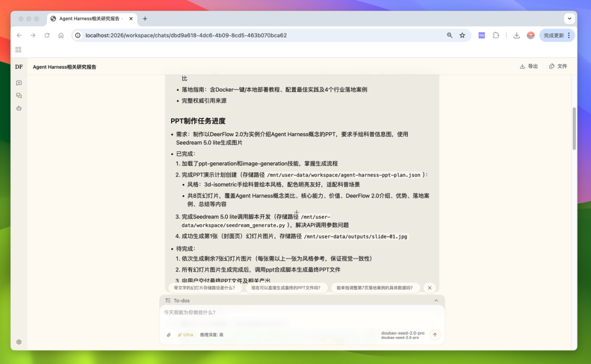Open chat history icon in sidebar
The height and width of the screenshot is (364, 591).
point(19,96)
